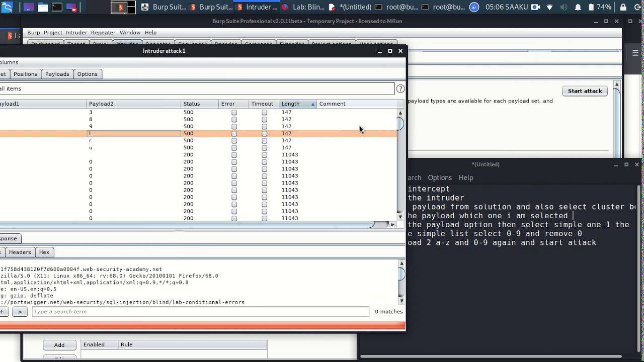Click the Zoom camera tray icon
This screenshot has width=644, height=362.
(535, 7)
